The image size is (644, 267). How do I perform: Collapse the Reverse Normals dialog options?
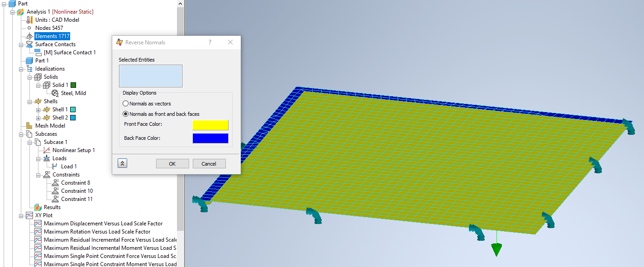122,164
